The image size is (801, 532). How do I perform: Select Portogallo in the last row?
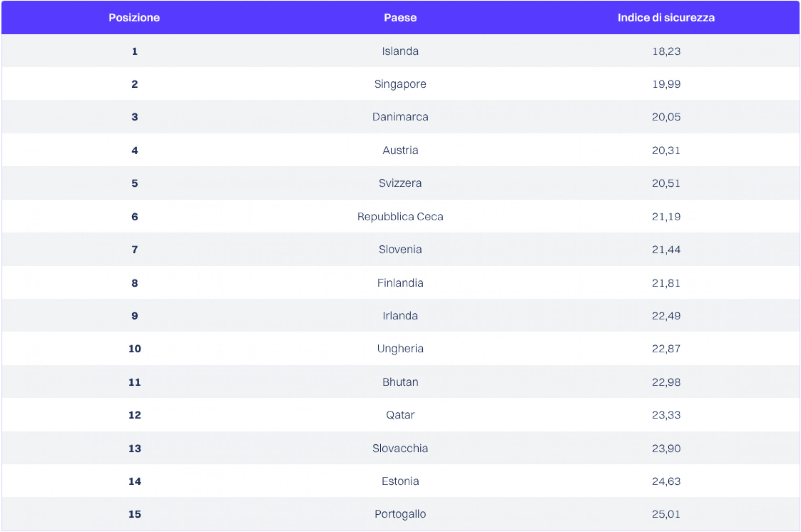(x=400, y=514)
